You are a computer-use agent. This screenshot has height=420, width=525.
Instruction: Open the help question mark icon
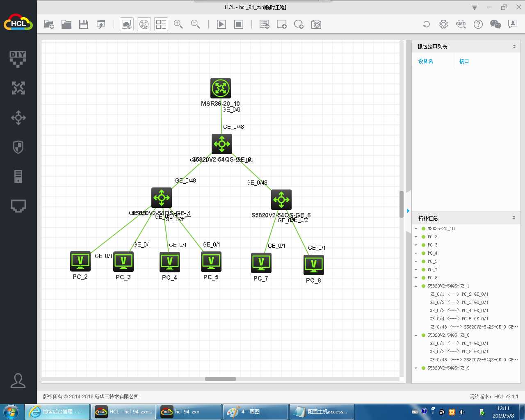[x=478, y=24]
